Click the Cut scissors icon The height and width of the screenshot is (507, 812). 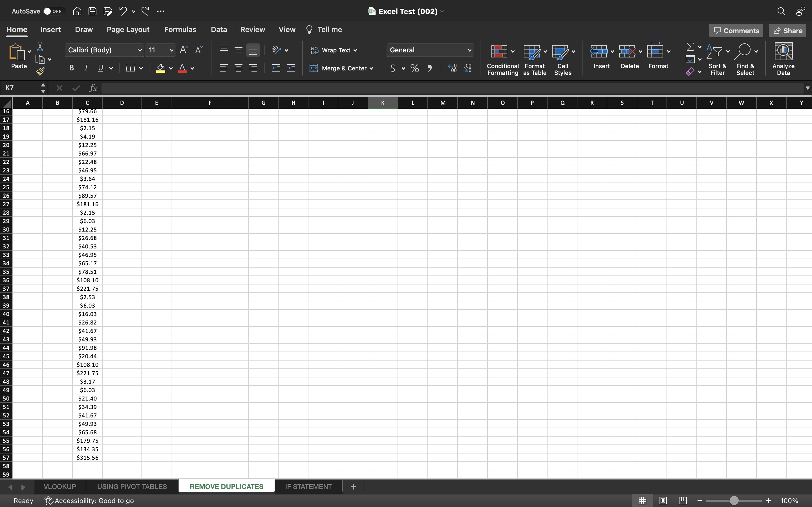[40, 47]
